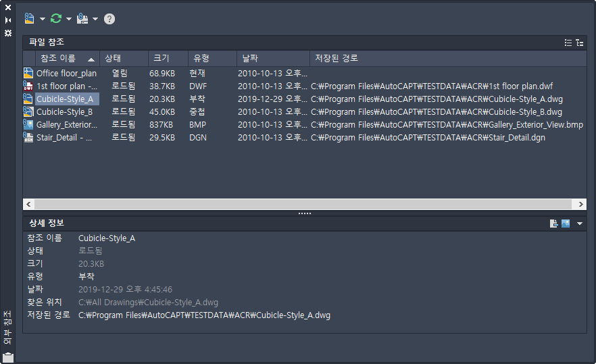Open the Help question mark icon
Viewport: 596px width, 364px height.
tap(109, 19)
